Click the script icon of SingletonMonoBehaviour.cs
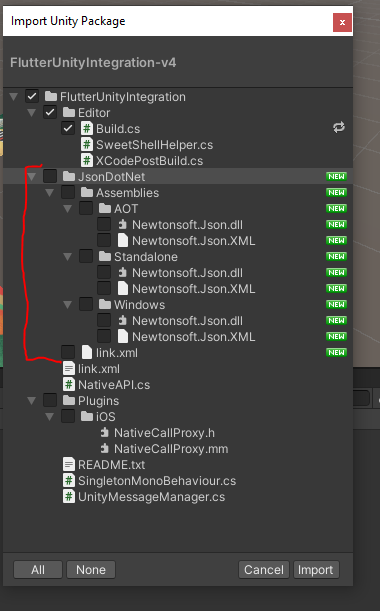Screen dimensions: 380x611 coord(69,480)
